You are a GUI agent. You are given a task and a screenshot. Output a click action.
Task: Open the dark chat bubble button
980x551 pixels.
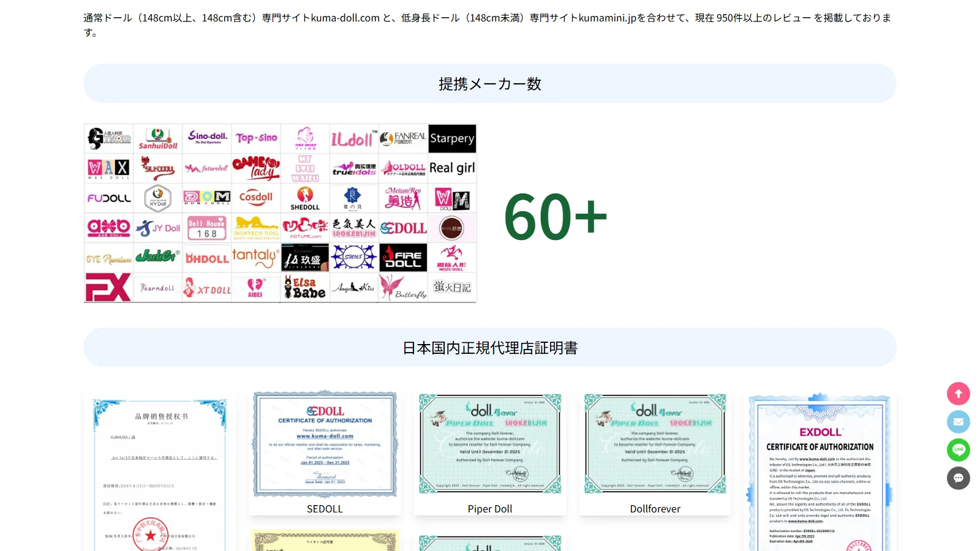pyautogui.click(x=959, y=478)
